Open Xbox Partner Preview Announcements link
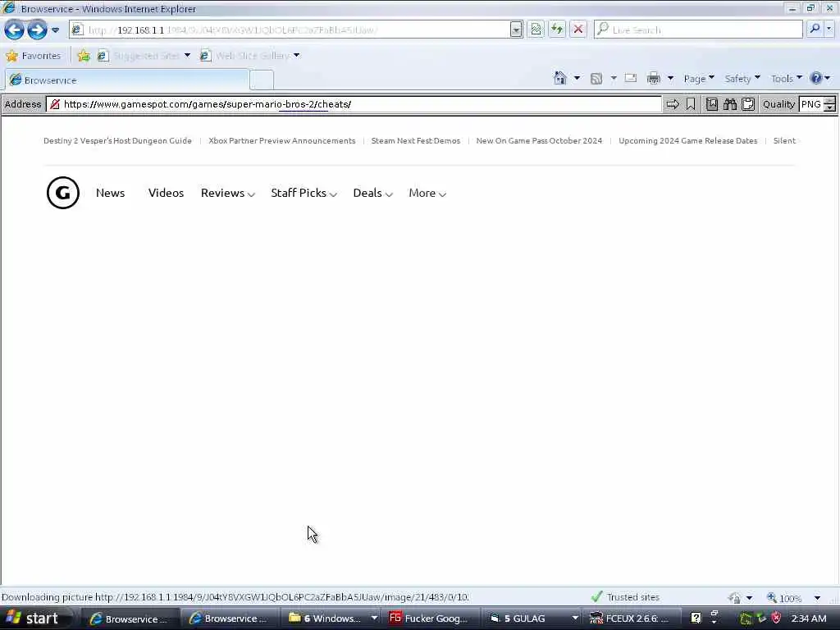The image size is (840, 630). [x=282, y=141]
